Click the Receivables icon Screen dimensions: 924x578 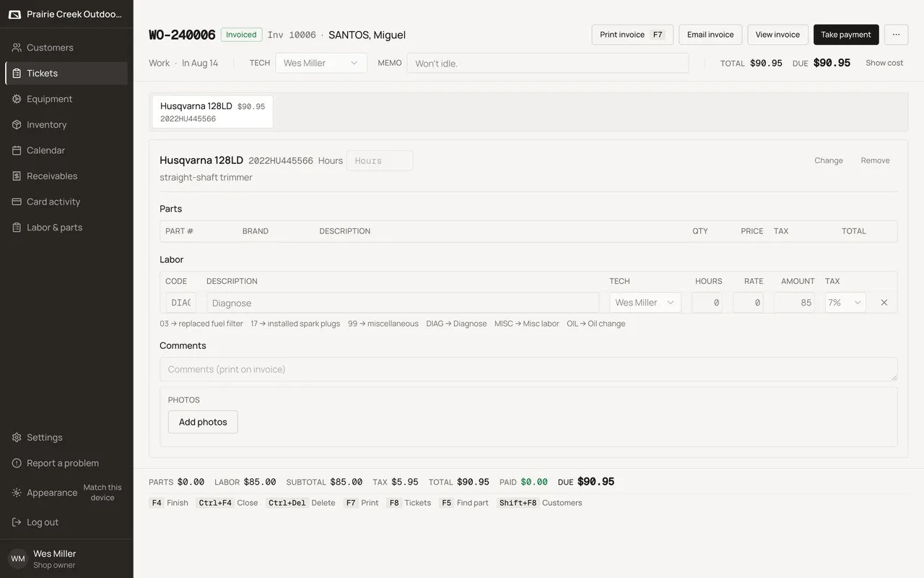(17, 176)
